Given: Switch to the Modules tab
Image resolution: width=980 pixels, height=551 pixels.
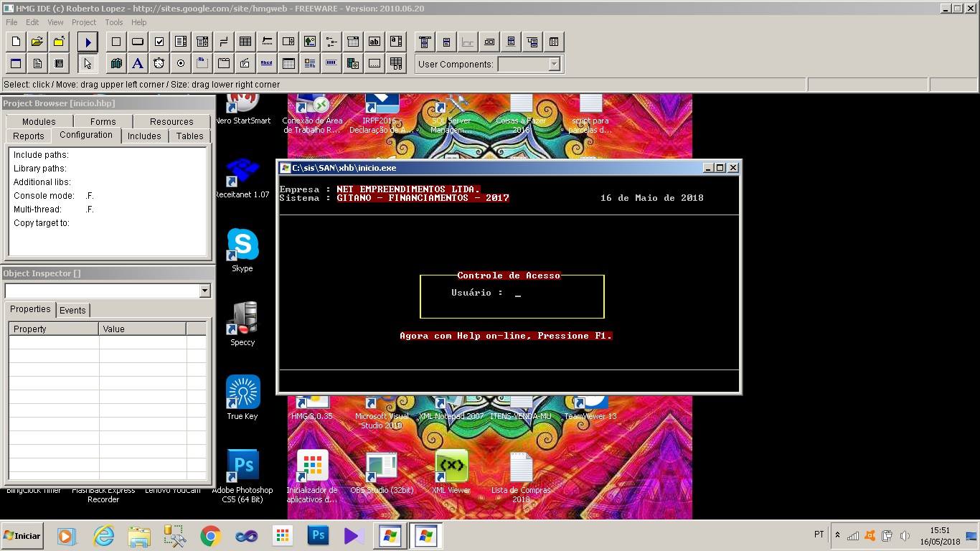Looking at the screenshot, I should coord(39,121).
